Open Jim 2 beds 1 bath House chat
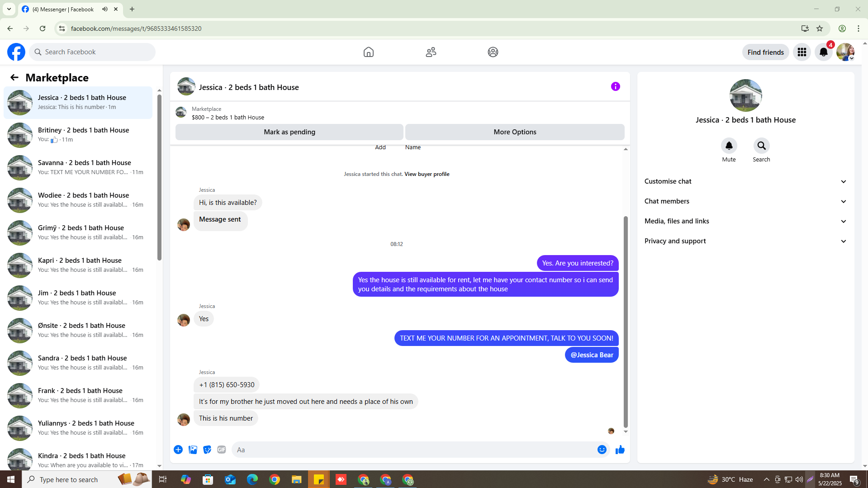Image resolution: width=868 pixels, height=488 pixels. point(78,298)
